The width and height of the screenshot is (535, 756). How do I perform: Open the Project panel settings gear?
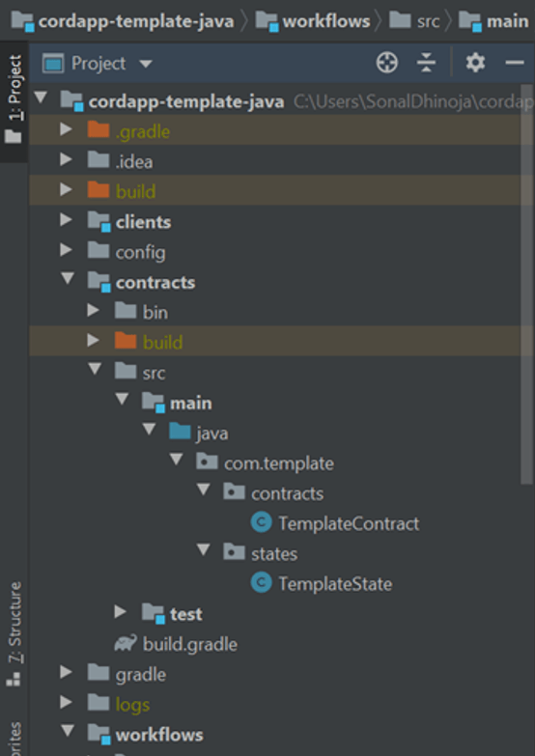coord(475,63)
